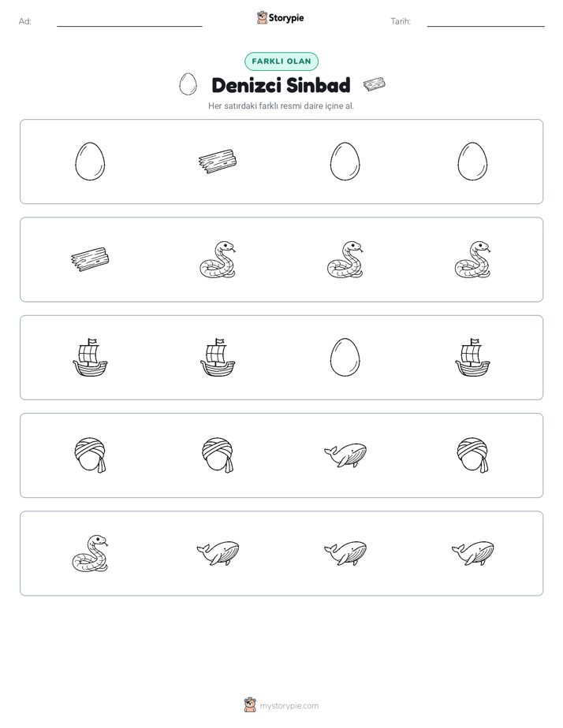
Task: Click the wooden plank in the snake row
Action: (x=90, y=259)
